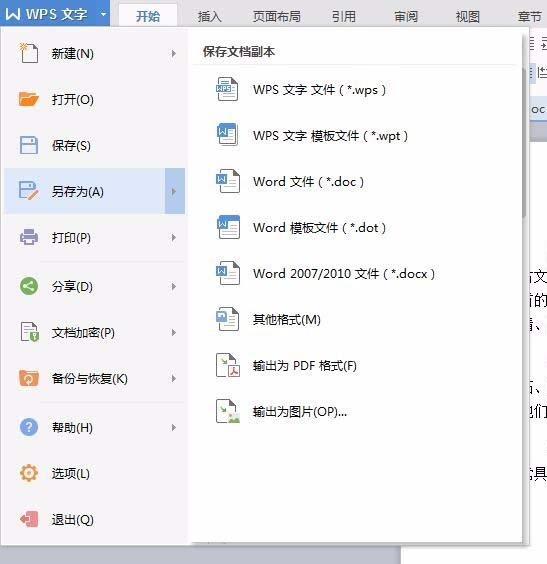Screen dimensions: 547x564
Task: Expand the 打印(P) submenu arrow
Action: pyautogui.click(x=174, y=237)
